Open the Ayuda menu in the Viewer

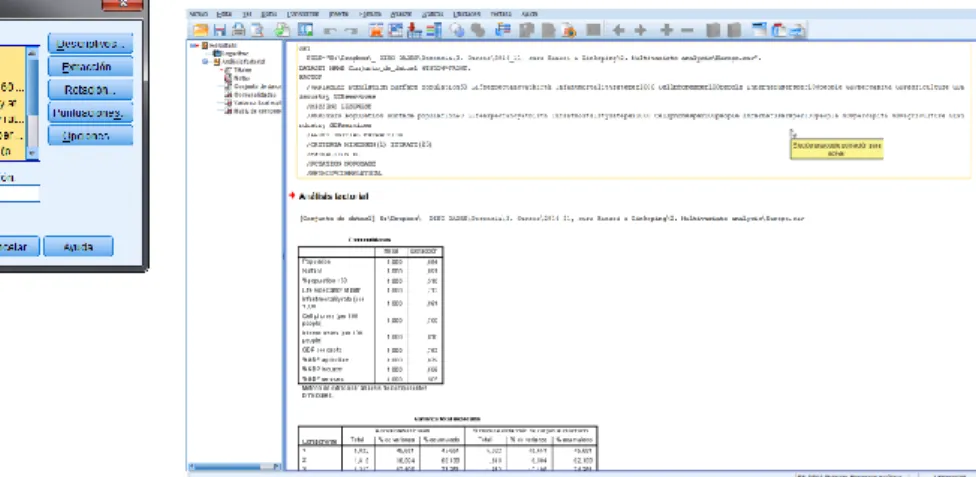[x=530, y=14]
